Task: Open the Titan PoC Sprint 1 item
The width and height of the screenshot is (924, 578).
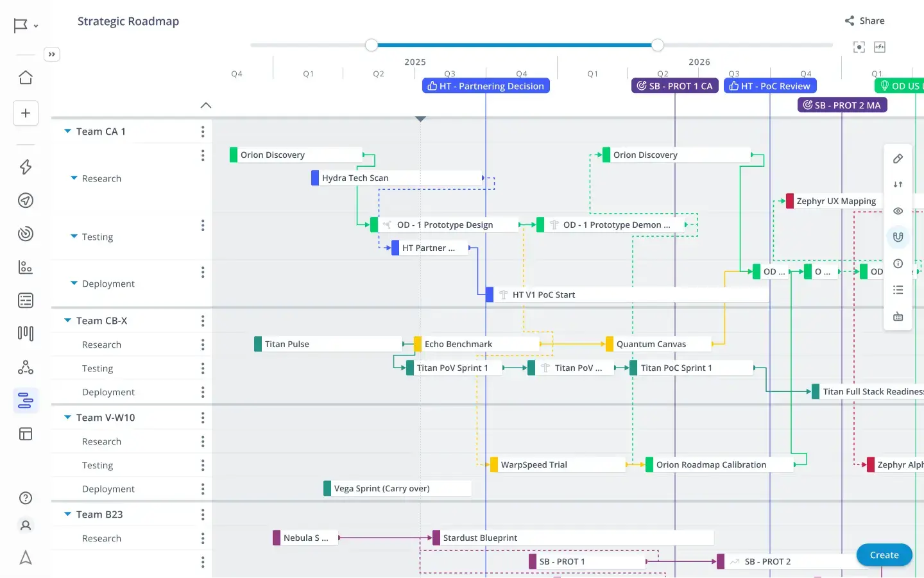Action: [x=692, y=368]
